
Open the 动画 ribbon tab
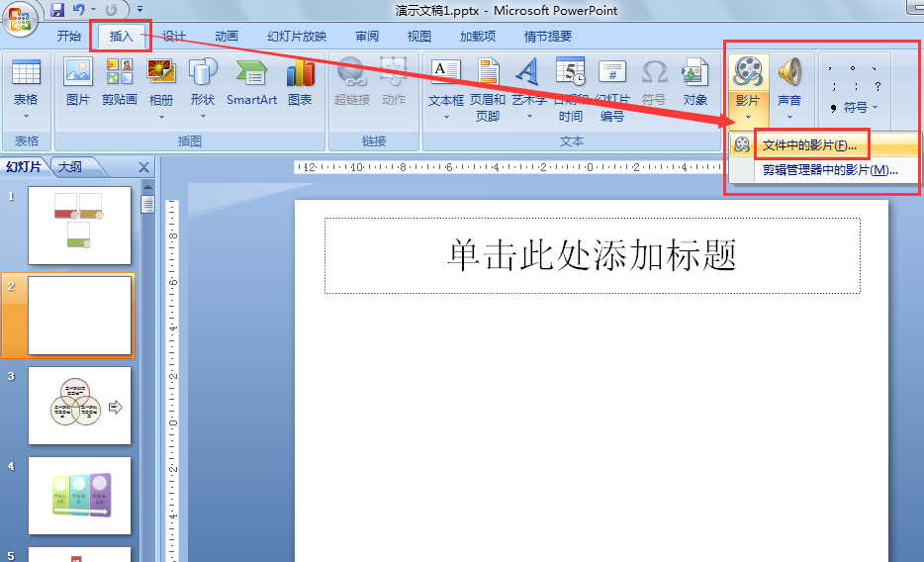tap(227, 36)
